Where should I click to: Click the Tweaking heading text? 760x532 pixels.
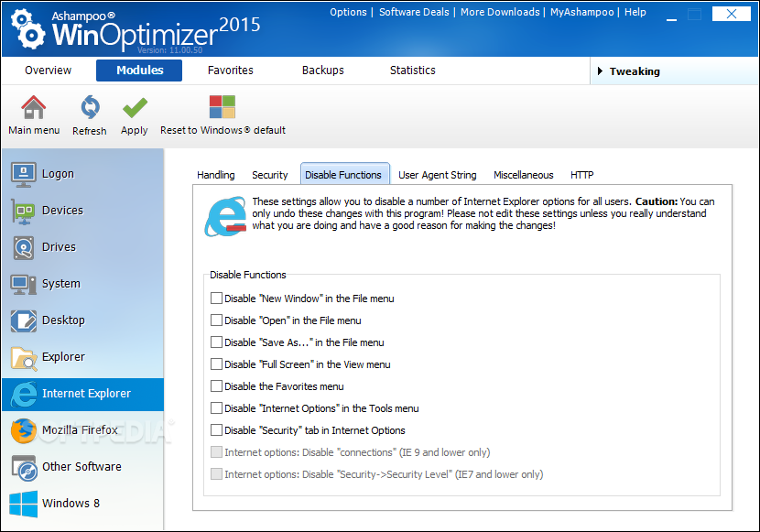(635, 71)
